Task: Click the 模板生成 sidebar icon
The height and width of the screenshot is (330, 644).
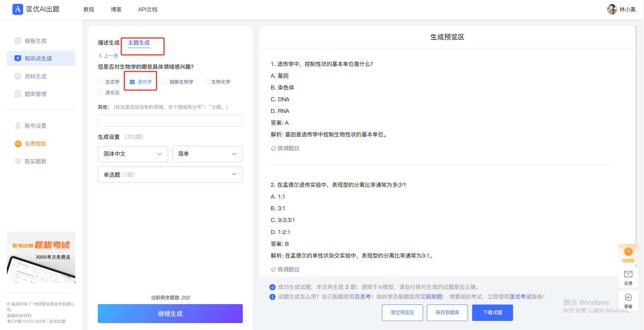Action: point(18,41)
